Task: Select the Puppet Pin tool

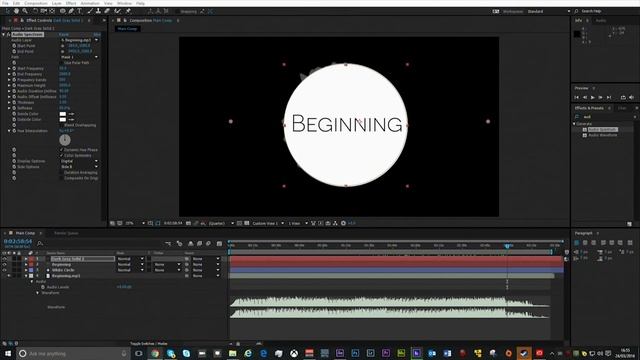Action: pos(128,11)
